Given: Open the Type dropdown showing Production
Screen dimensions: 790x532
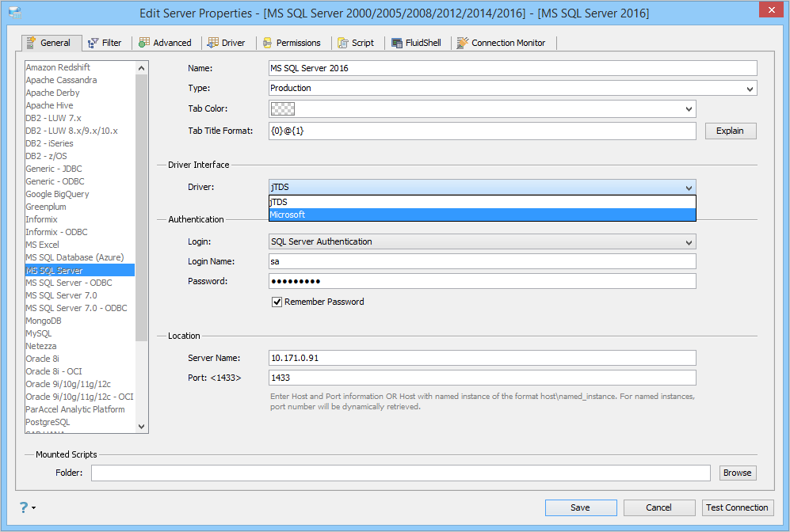Looking at the screenshot, I should pyautogui.click(x=750, y=88).
